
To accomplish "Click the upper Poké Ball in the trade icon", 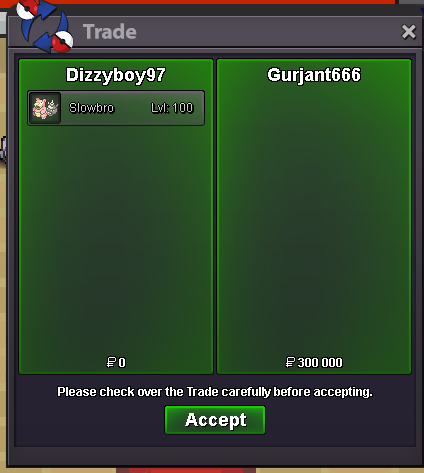I will coord(27,8).
